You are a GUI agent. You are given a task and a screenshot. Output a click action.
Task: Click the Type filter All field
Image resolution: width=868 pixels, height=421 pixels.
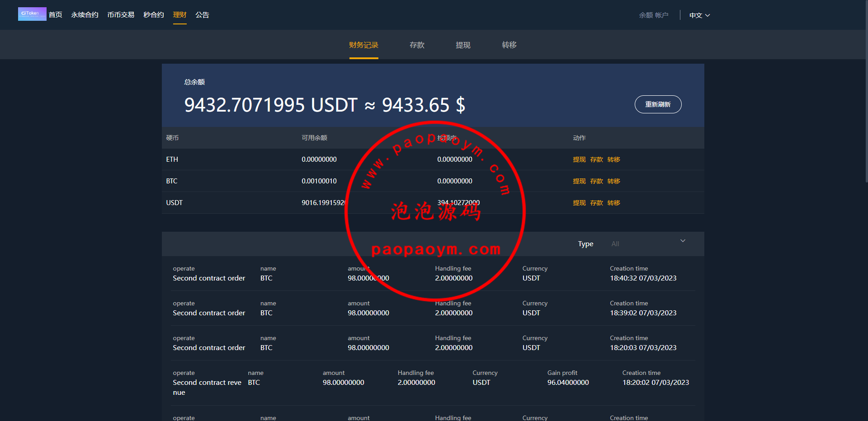pos(642,244)
